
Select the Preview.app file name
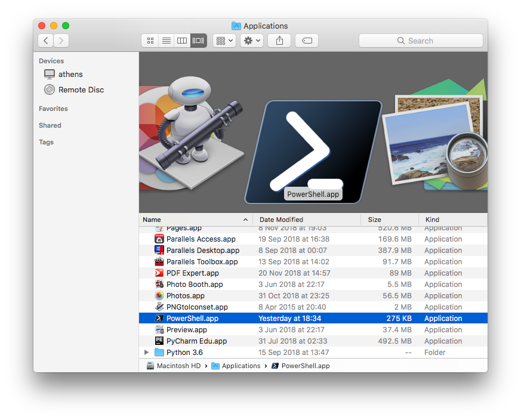tap(187, 330)
